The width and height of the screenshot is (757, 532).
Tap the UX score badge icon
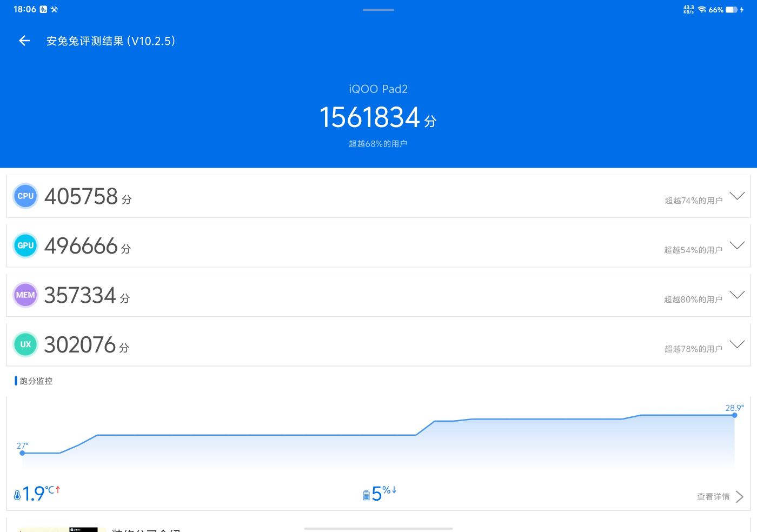[25, 344]
